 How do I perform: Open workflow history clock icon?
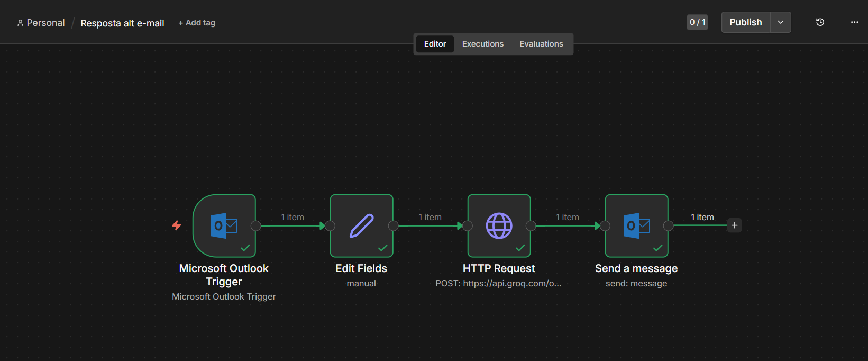(820, 22)
